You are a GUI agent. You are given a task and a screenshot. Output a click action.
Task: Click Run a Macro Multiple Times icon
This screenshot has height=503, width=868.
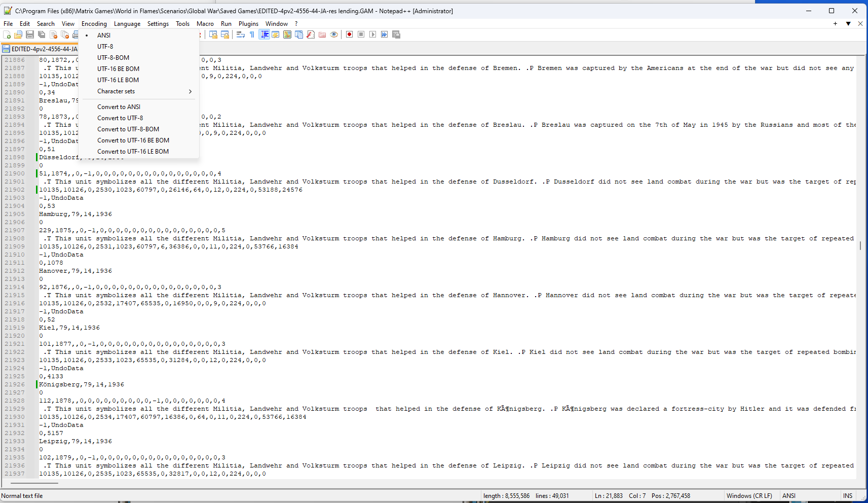(385, 34)
